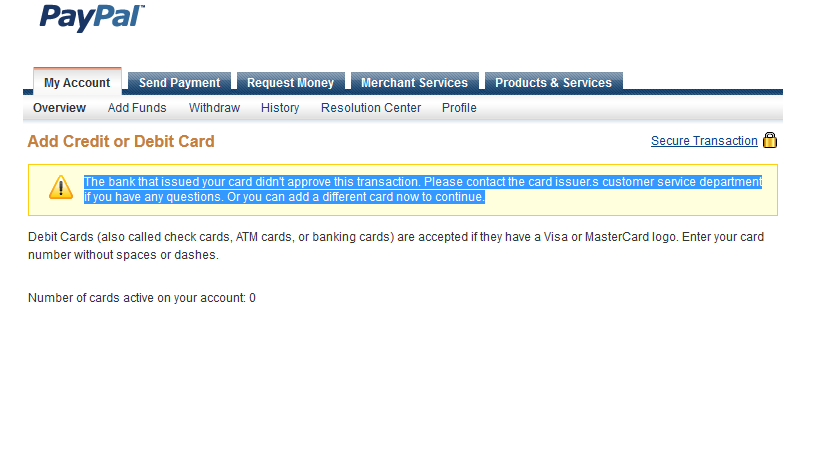Go to the Merchant Services tab

point(414,82)
